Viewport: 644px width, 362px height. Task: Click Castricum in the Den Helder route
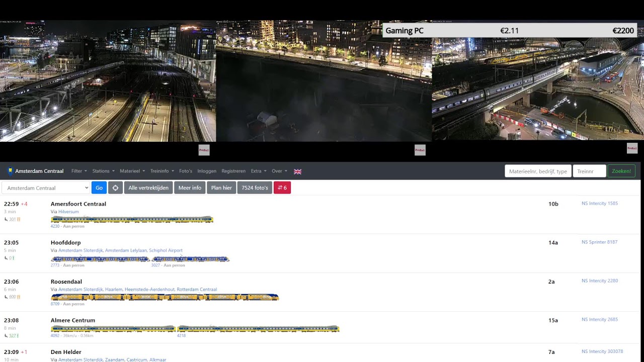click(x=136, y=360)
